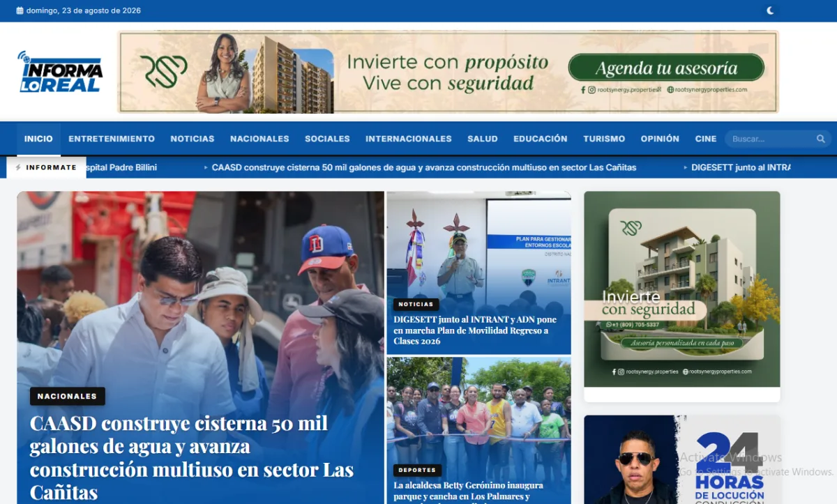The image size is (837, 504).
Task: Click the search magnifier icon
Action: [821, 139]
